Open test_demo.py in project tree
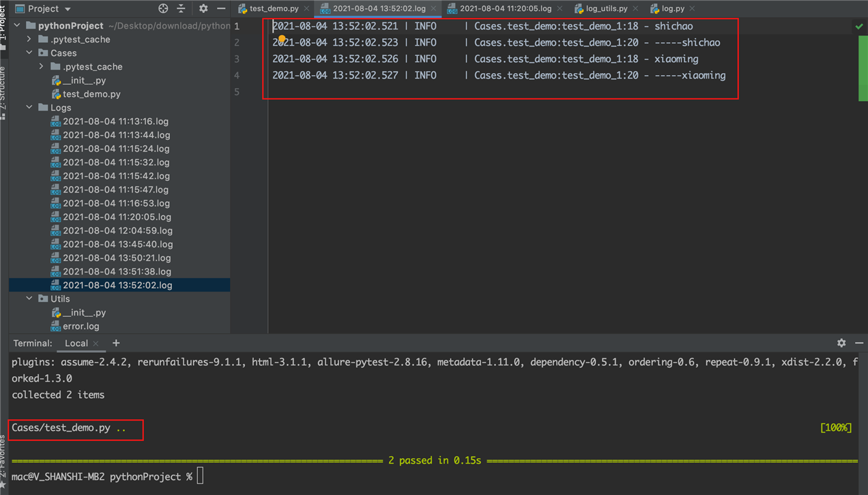 coord(91,94)
